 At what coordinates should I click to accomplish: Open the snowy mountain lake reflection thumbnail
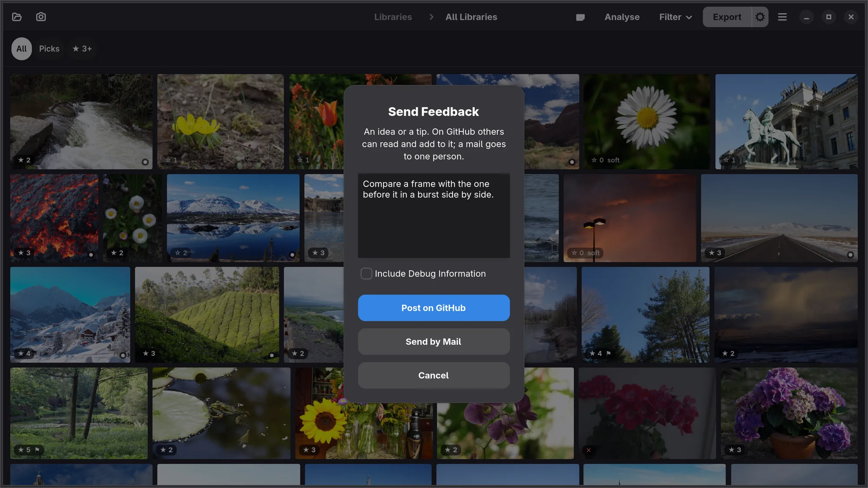pyautogui.click(x=233, y=218)
